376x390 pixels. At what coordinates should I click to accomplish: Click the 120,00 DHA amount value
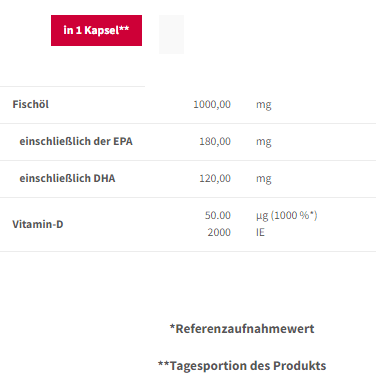point(215,178)
